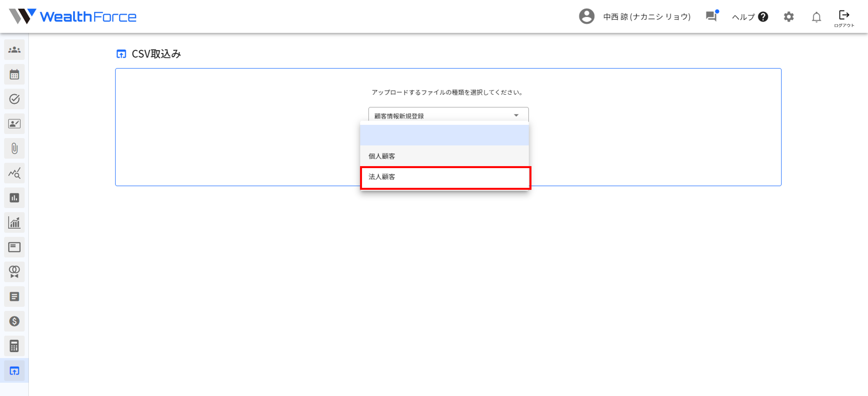Image resolution: width=868 pixels, height=396 pixels.
Task: Click the paperclip attachments sidebar icon
Action: (x=14, y=148)
